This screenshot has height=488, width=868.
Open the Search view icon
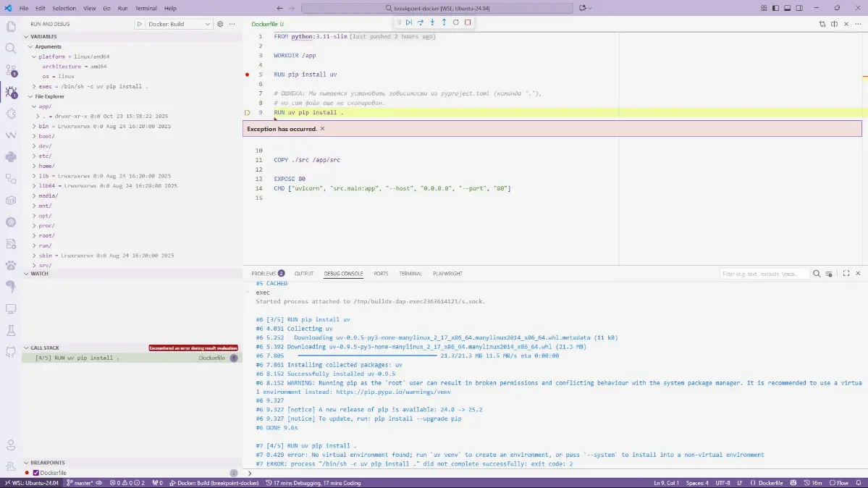click(11, 49)
